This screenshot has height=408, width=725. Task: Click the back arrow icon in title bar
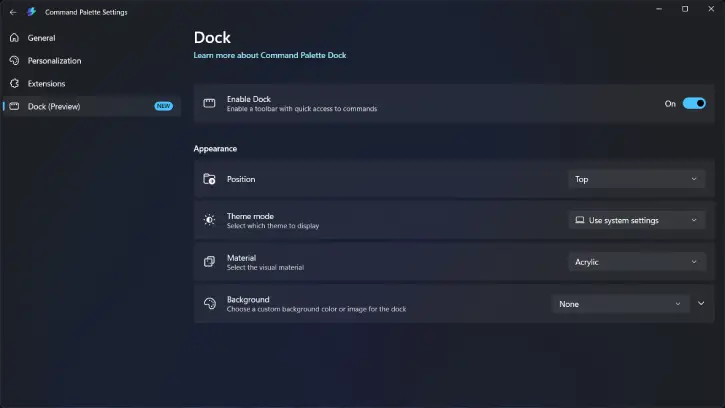13,12
